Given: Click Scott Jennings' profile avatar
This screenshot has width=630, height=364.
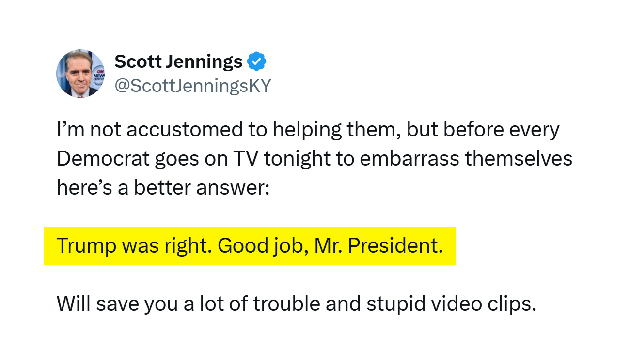Looking at the screenshot, I should click(80, 74).
